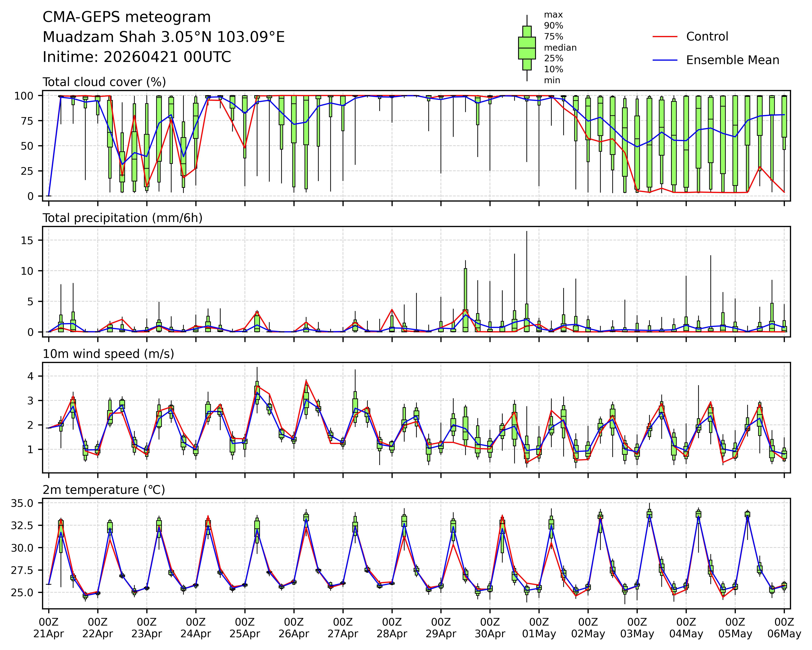Click the blue Ensemble Mean legend line
The width and height of the screenshot is (812, 650).
665,60
